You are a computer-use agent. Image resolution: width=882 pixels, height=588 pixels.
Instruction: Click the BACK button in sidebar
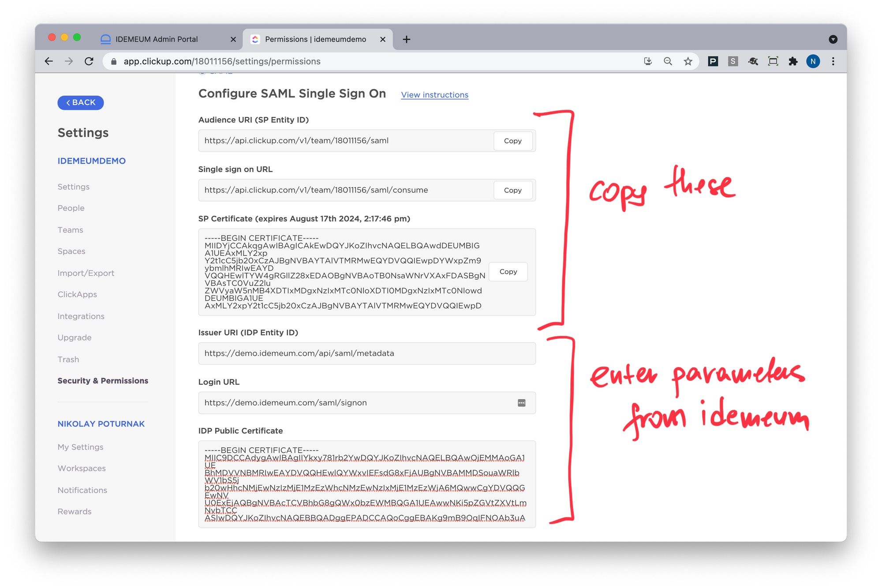[x=81, y=103]
